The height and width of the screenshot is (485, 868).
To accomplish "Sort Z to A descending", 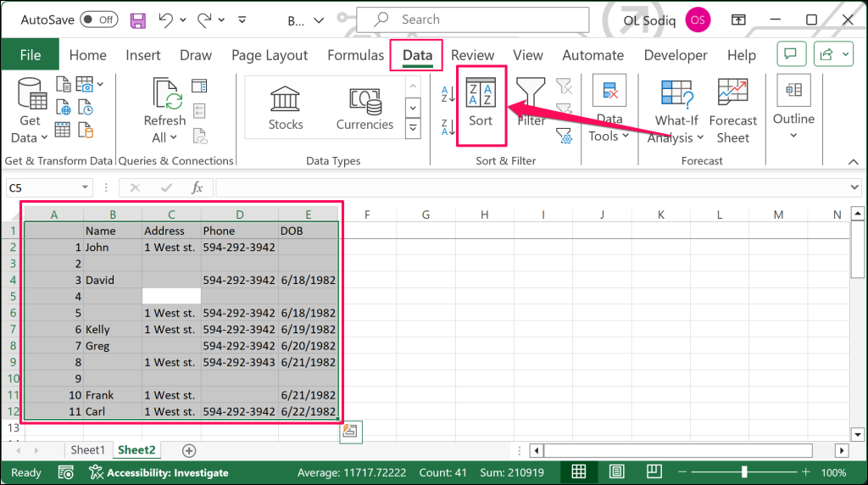I will pos(448,128).
